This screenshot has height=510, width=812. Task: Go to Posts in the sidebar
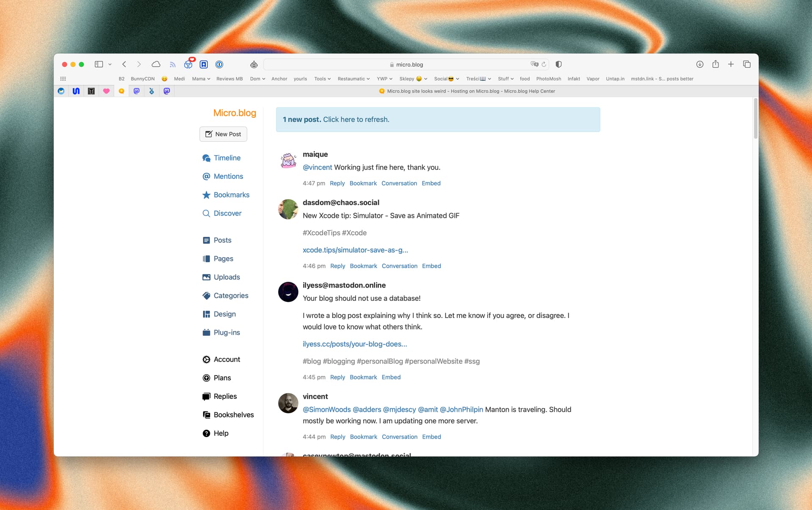pyautogui.click(x=217, y=240)
